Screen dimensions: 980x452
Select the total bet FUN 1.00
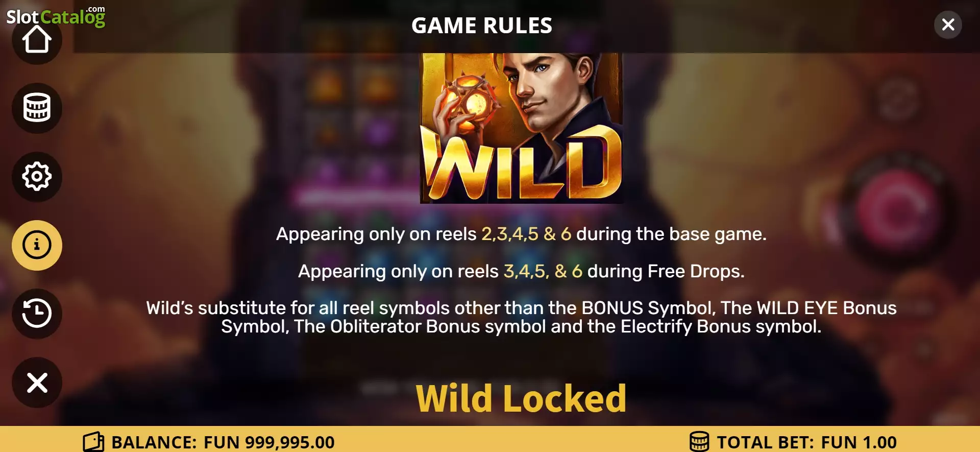[859, 442]
